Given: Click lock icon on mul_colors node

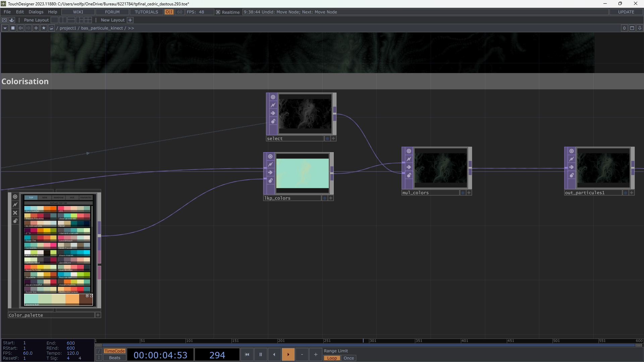Looking at the screenshot, I should (409, 175).
